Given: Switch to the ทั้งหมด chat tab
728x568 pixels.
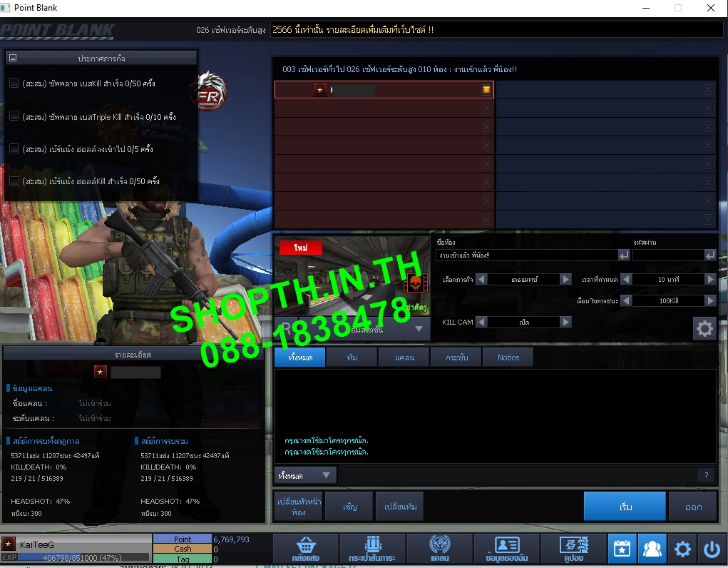Looking at the screenshot, I should [x=300, y=357].
